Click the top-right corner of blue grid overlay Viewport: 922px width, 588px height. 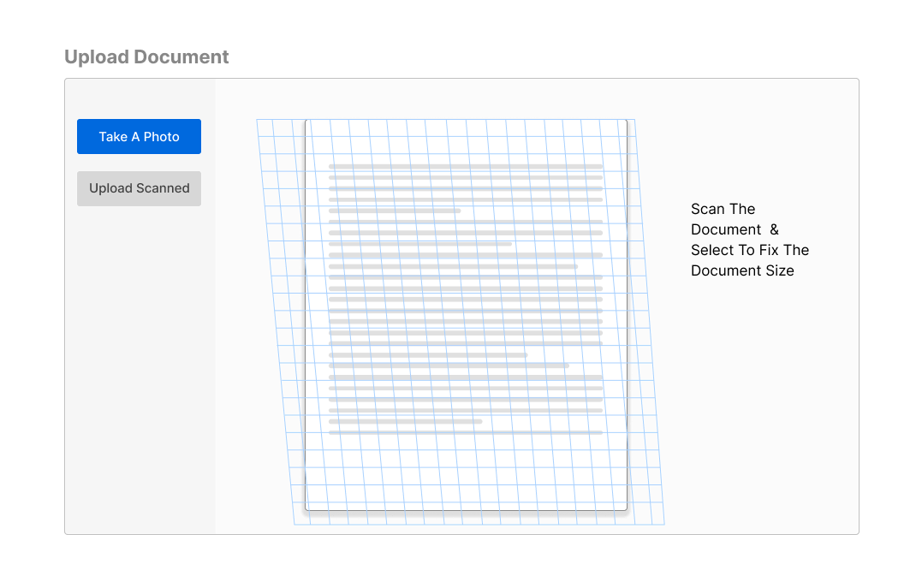click(x=634, y=120)
